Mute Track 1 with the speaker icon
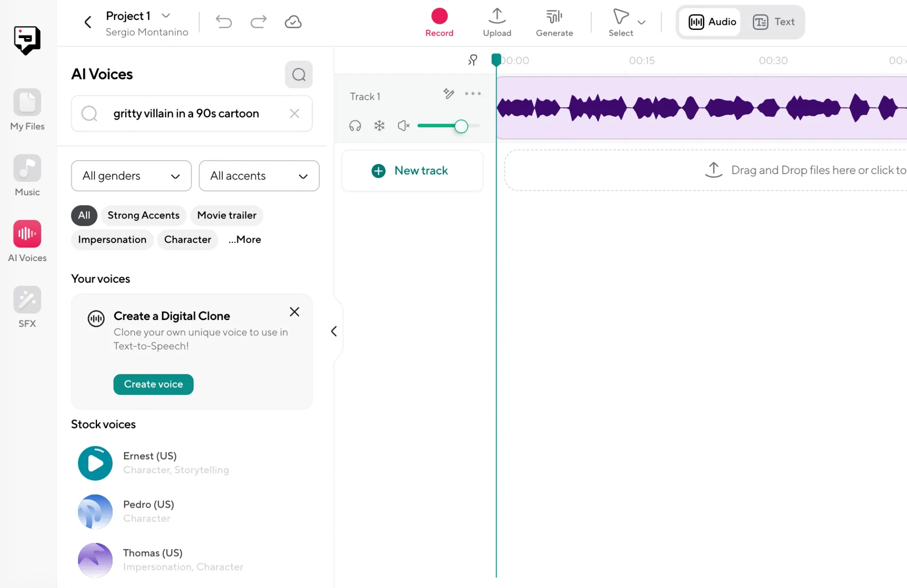 [403, 126]
